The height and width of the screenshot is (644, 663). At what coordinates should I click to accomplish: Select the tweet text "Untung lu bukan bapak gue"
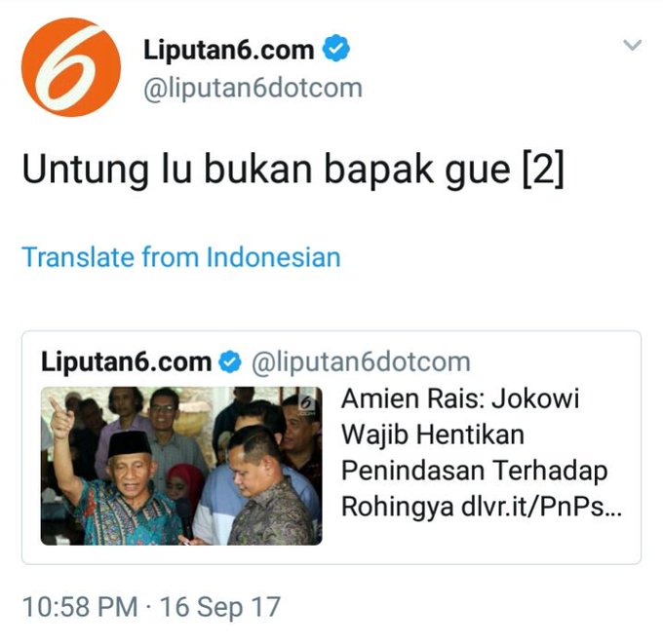266,169
